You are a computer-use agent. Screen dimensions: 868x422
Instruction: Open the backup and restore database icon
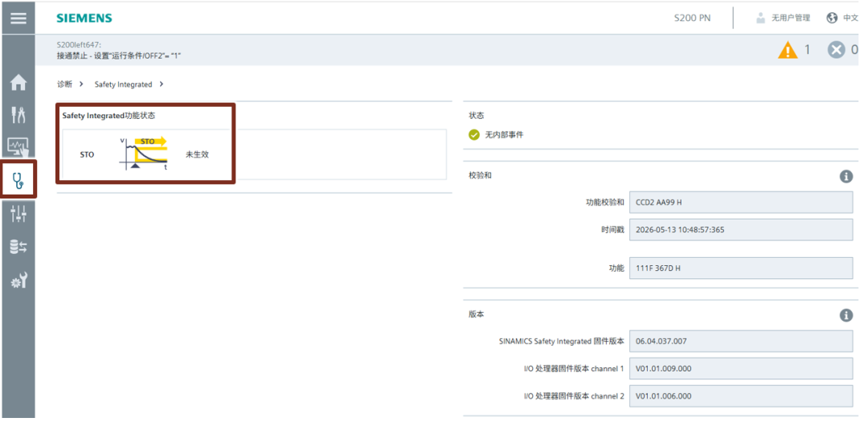click(x=18, y=247)
